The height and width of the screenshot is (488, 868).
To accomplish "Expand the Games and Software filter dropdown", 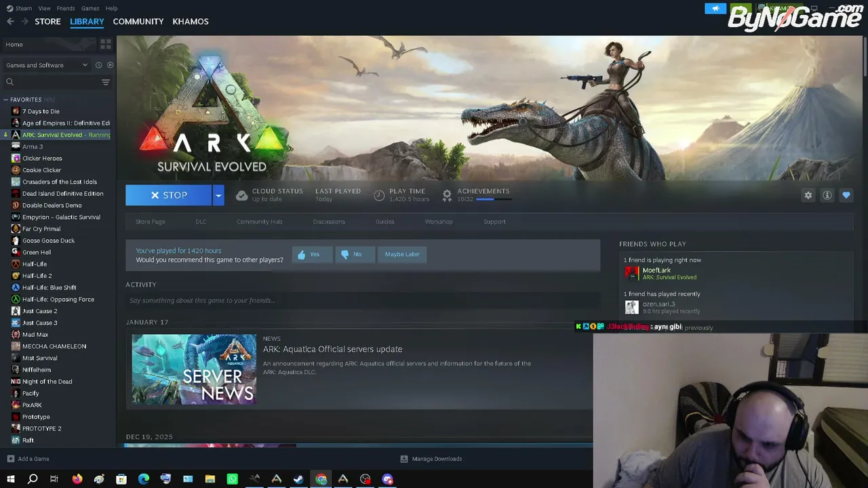I will [47, 65].
